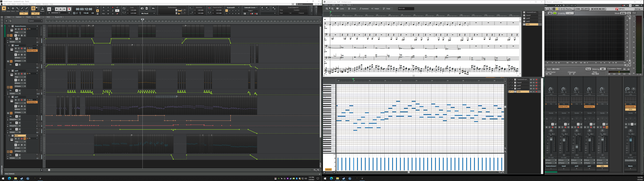Click the full screen mode icon beside Lenses

pos(293,4)
